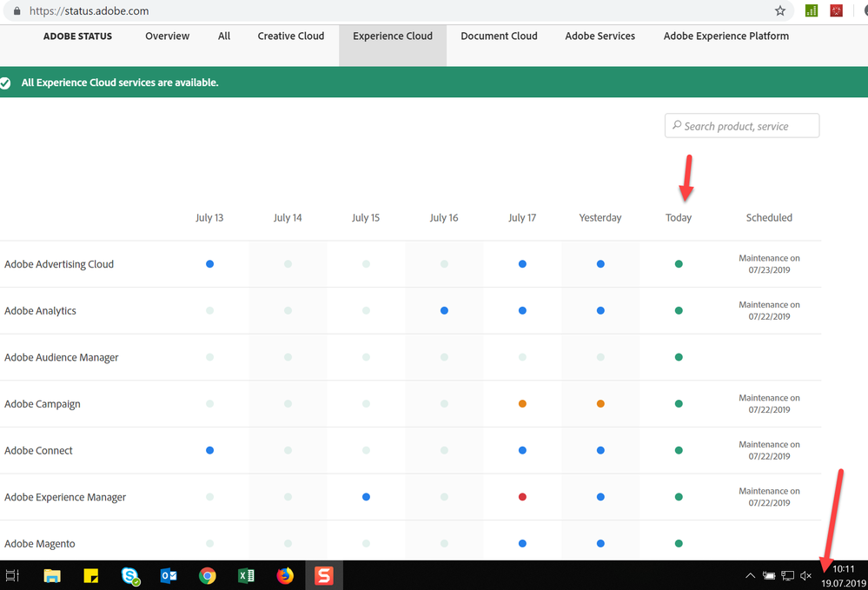868x590 pixels.
Task: Switch to the Creative Cloud tab
Action: point(290,36)
